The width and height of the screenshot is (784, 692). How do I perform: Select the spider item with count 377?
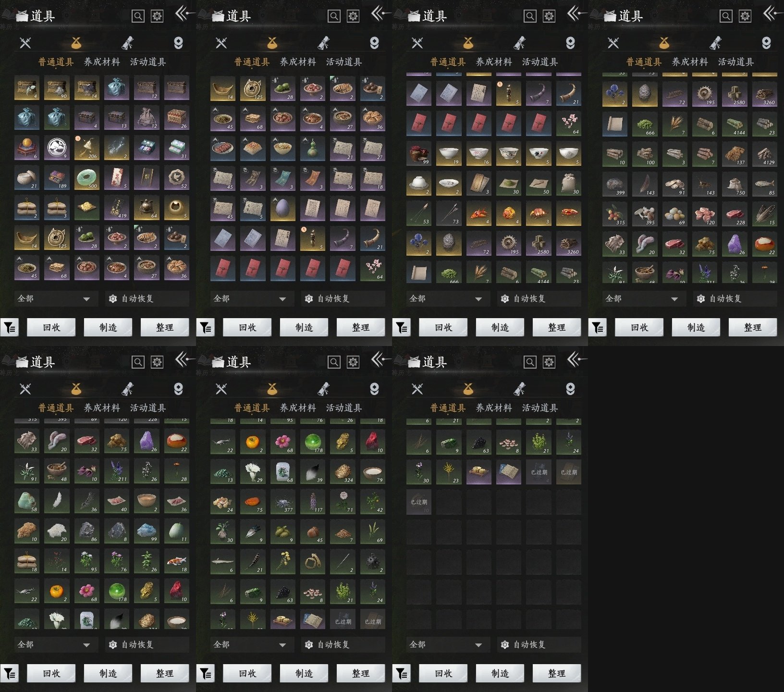(283, 502)
